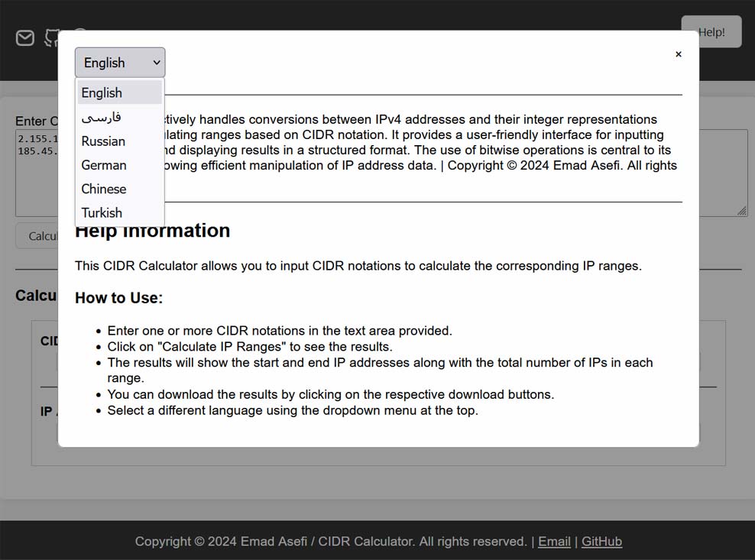This screenshot has height=560, width=755.
Task: Click the Help Information heading
Action: pyautogui.click(x=152, y=231)
